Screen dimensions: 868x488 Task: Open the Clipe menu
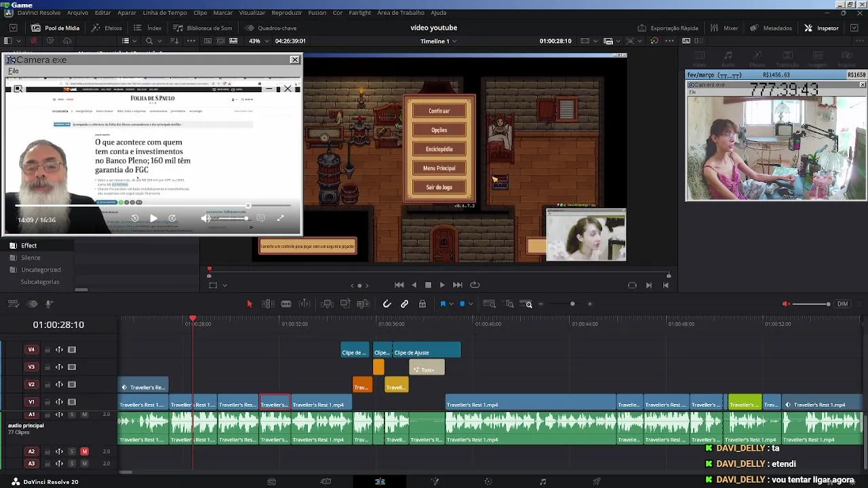pyautogui.click(x=200, y=13)
